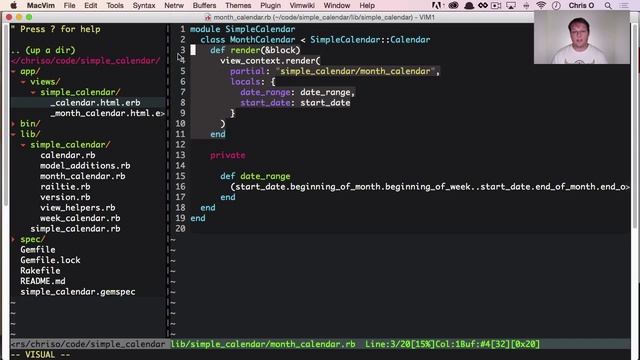
Task: Open the Netrw menu
Action: coord(174,5)
